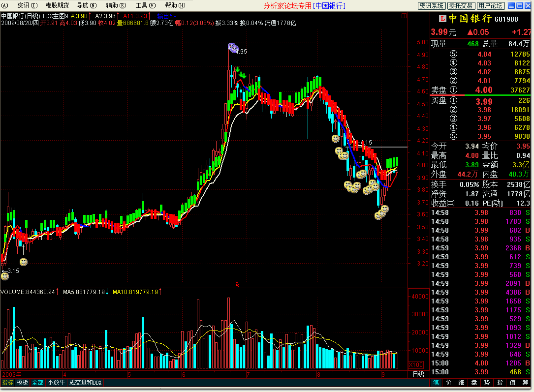
Task: Click the 内盘 40.3万 value
Action: tap(519, 174)
